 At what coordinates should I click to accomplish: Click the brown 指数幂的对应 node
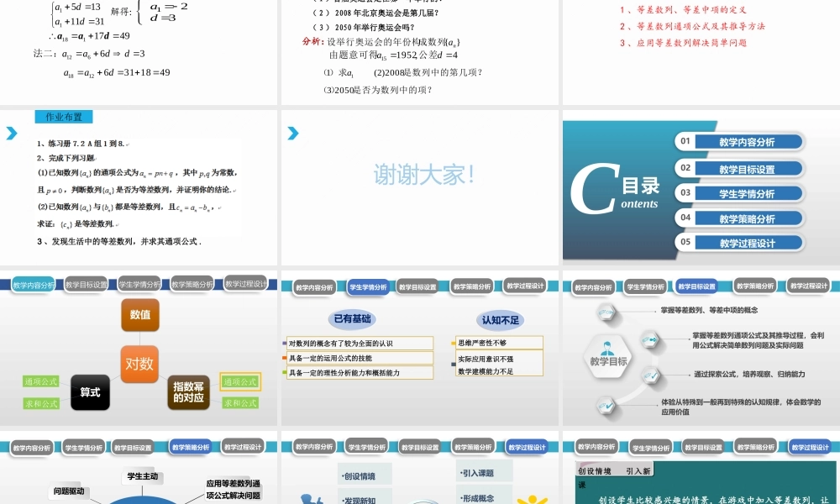(x=188, y=392)
